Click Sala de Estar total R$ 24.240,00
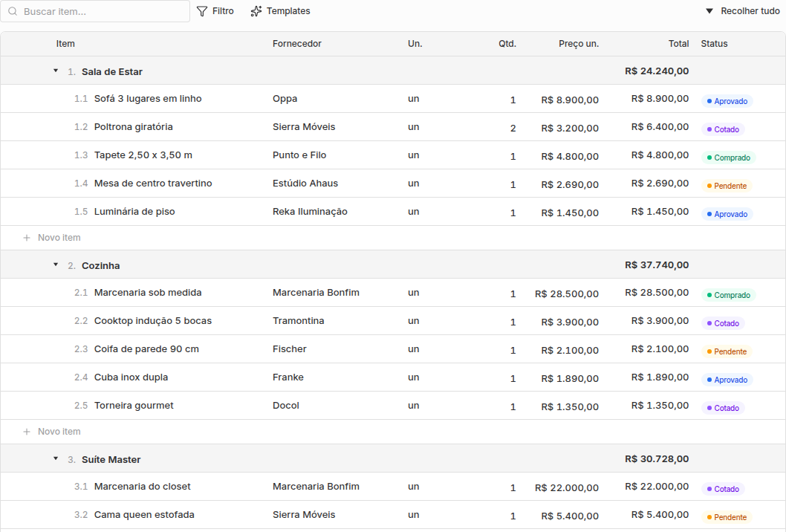The height and width of the screenshot is (532, 786). click(657, 71)
